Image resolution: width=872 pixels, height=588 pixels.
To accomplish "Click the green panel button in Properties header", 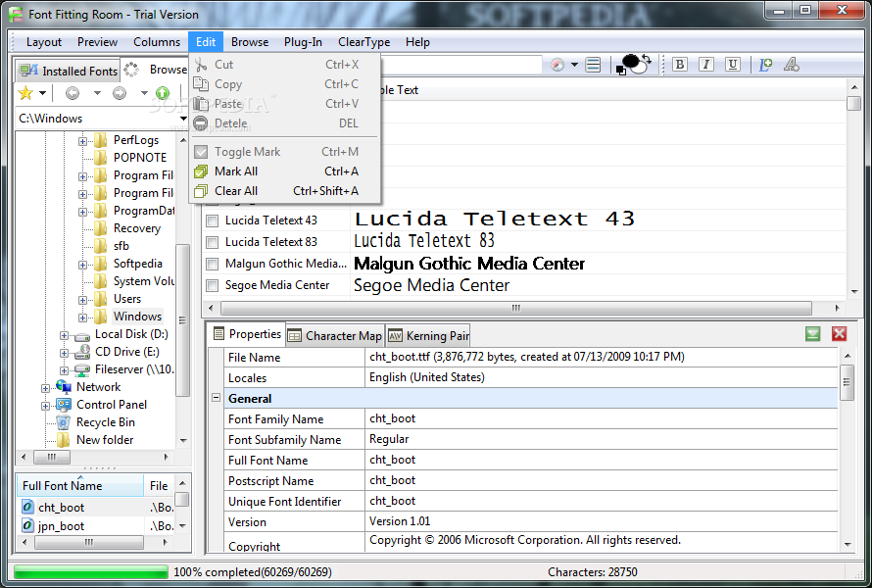I will (x=812, y=334).
